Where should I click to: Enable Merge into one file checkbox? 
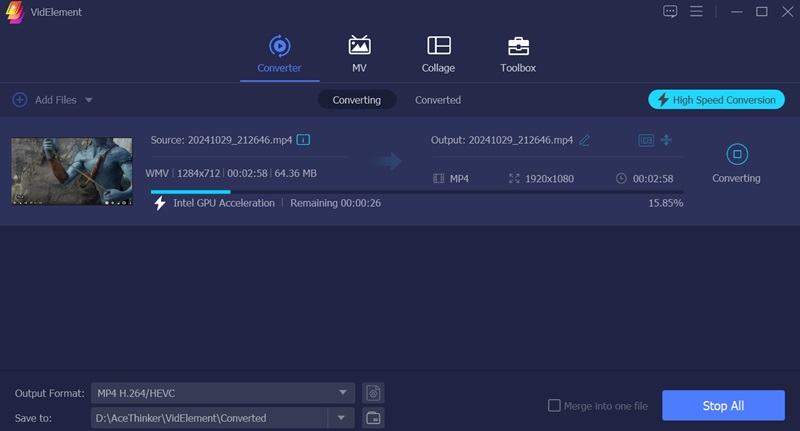tap(554, 405)
